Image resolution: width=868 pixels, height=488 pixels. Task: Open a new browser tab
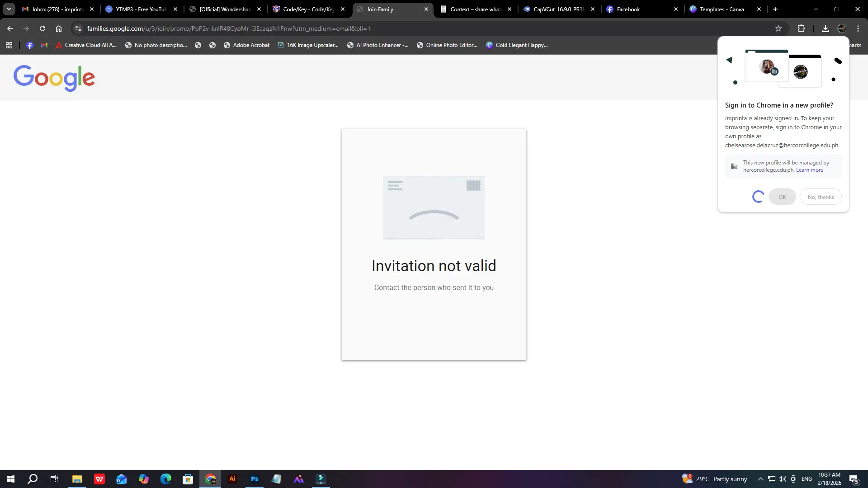click(775, 9)
